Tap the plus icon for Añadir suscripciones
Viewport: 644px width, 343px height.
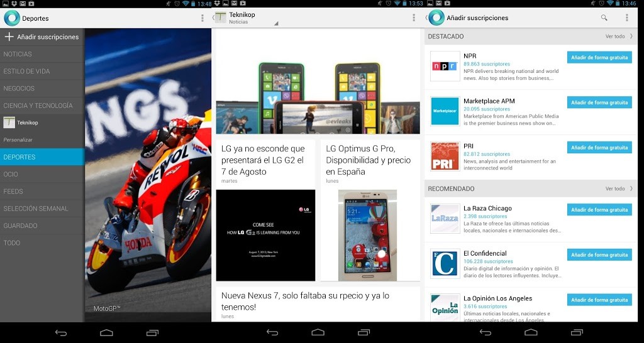click(x=9, y=37)
